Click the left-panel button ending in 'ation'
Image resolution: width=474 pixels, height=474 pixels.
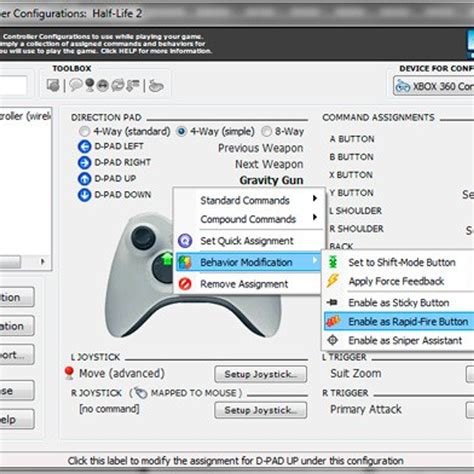click(17, 326)
